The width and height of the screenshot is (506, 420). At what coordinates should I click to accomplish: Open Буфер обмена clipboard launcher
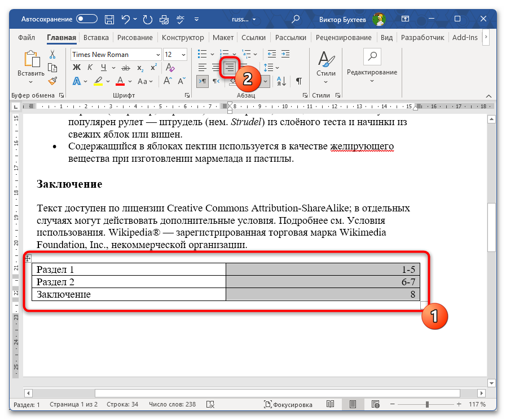(x=61, y=95)
